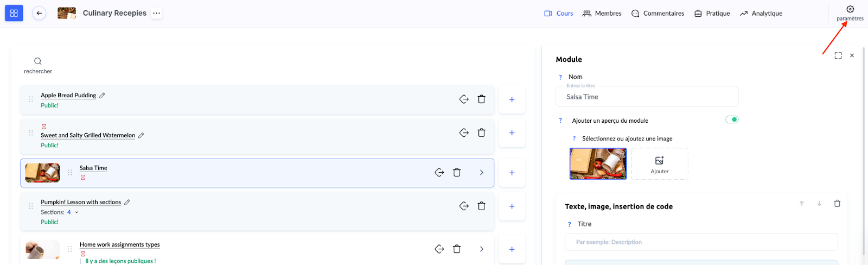Switch to the Membres tab
This screenshot has height=265, width=868.
(x=602, y=13)
